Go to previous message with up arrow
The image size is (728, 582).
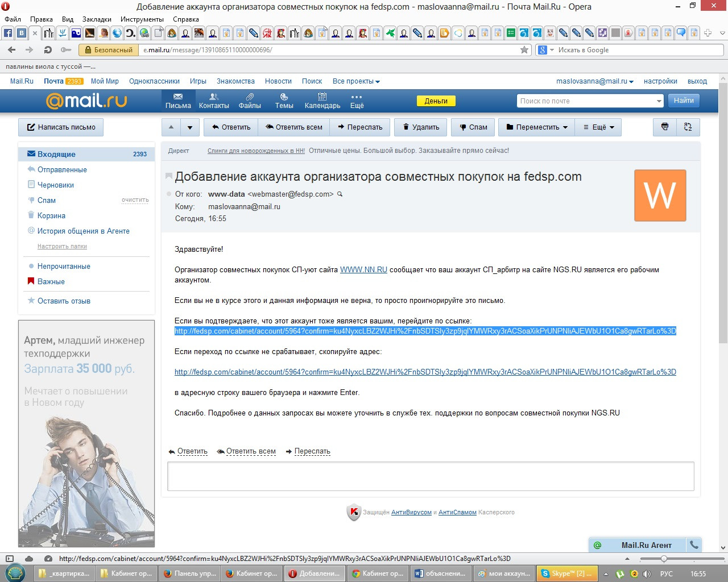171,127
